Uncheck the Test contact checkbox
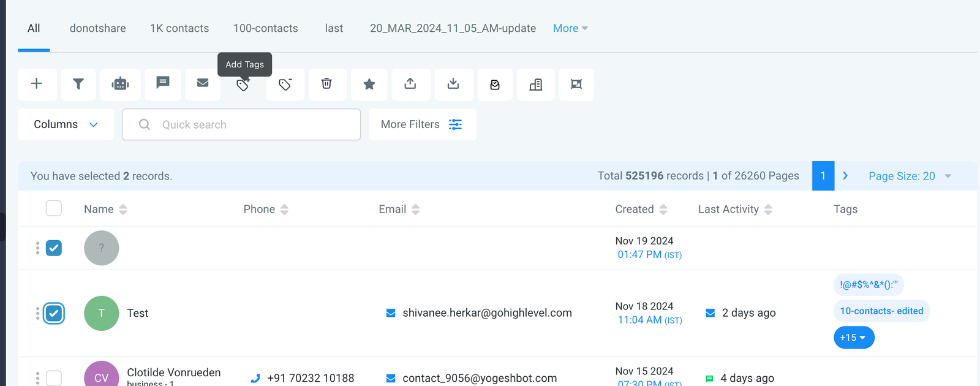This screenshot has width=980, height=386. [54, 313]
